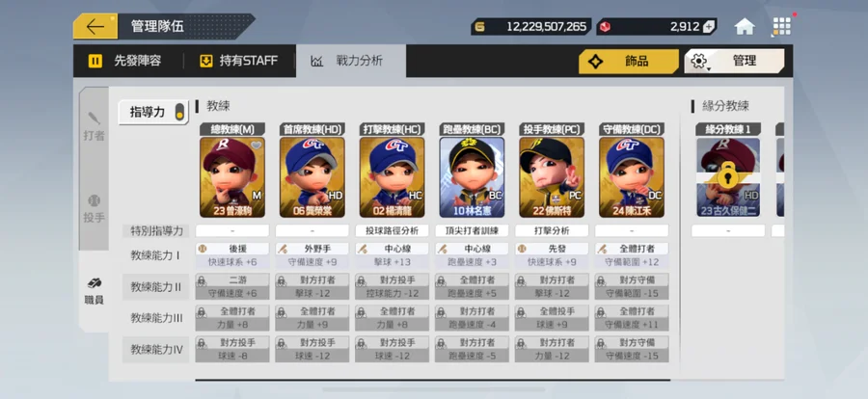This screenshot has width=868, height=399.
Task: Select 林名憲 base running coach card
Action: [472, 177]
